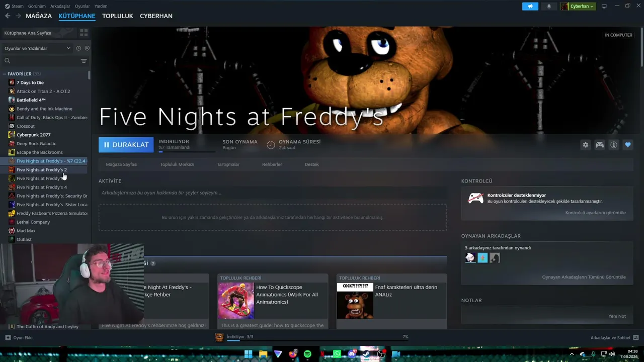The height and width of the screenshot is (362, 644).
Task: Open How To Quickscope Animatronics guide thumbnail
Action: tap(236, 301)
